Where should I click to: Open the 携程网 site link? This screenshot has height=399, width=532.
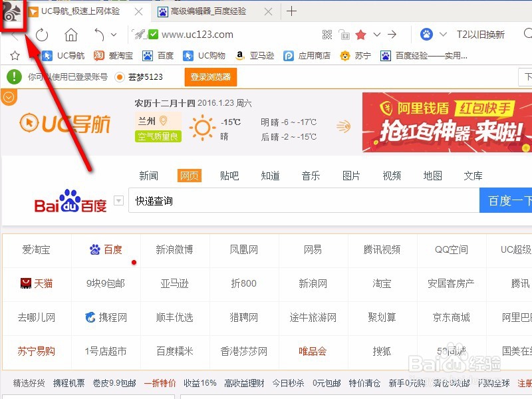[106, 318]
